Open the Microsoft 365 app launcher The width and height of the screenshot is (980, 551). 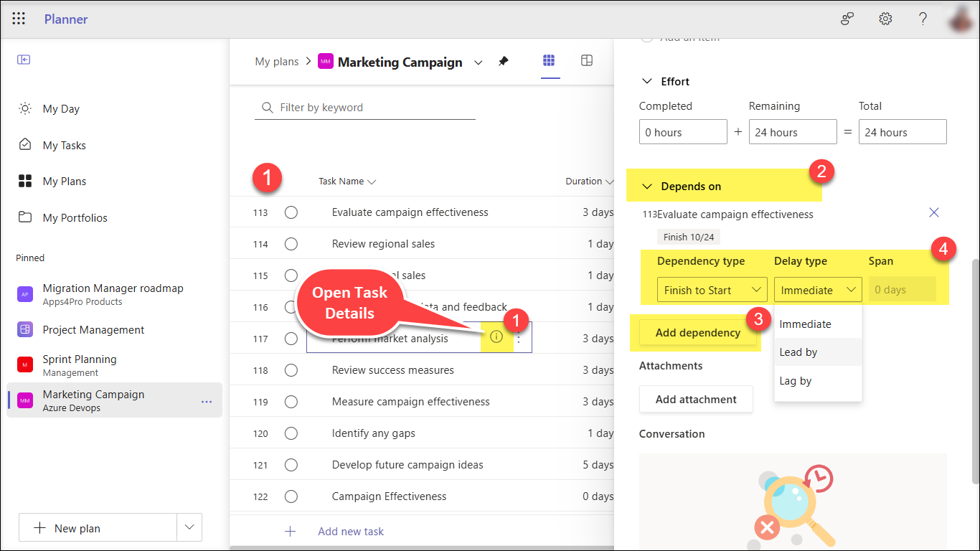(19, 19)
